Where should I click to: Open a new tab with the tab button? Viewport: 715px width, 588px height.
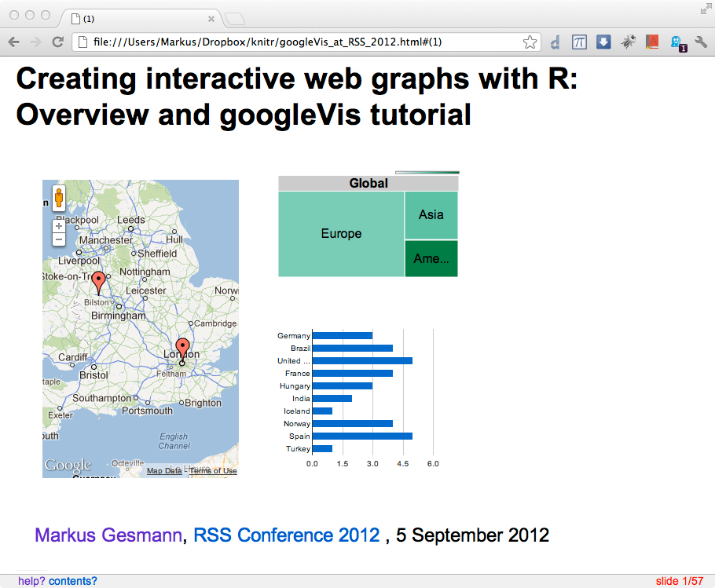tap(235, 19)
